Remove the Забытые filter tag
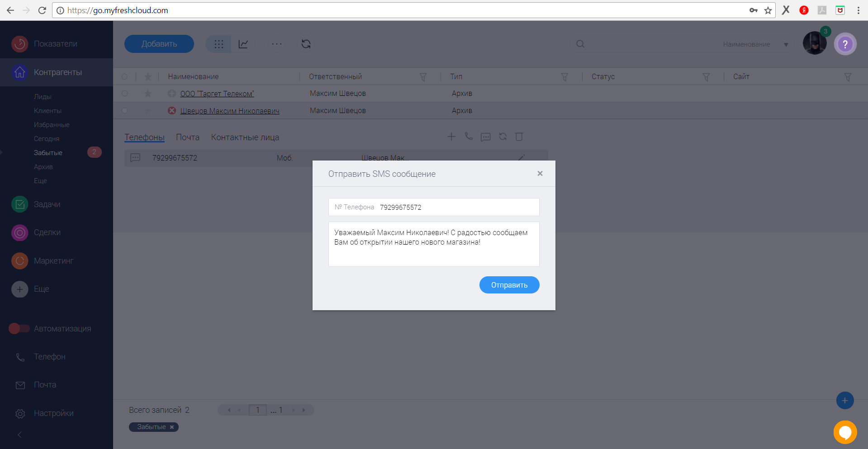 (x=172, y=427)
